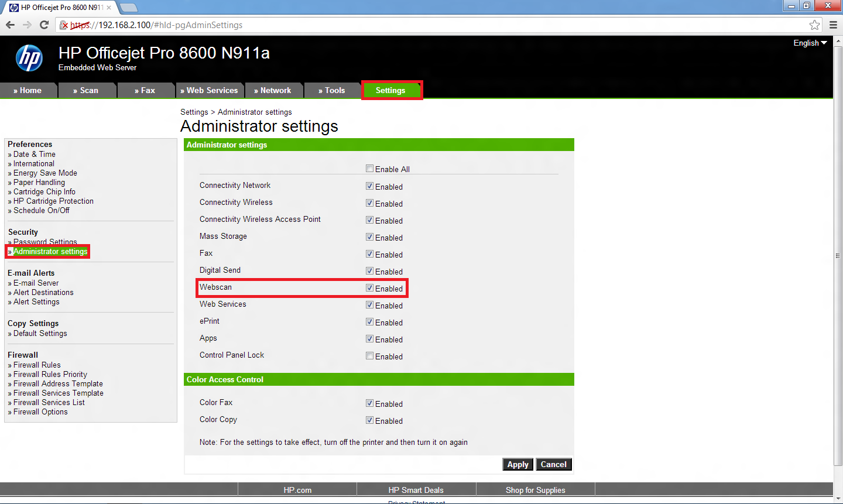Click the address bar URL field
Image resolution: width=843 pixels, height=504 pixels.
[x=439, y=25]
